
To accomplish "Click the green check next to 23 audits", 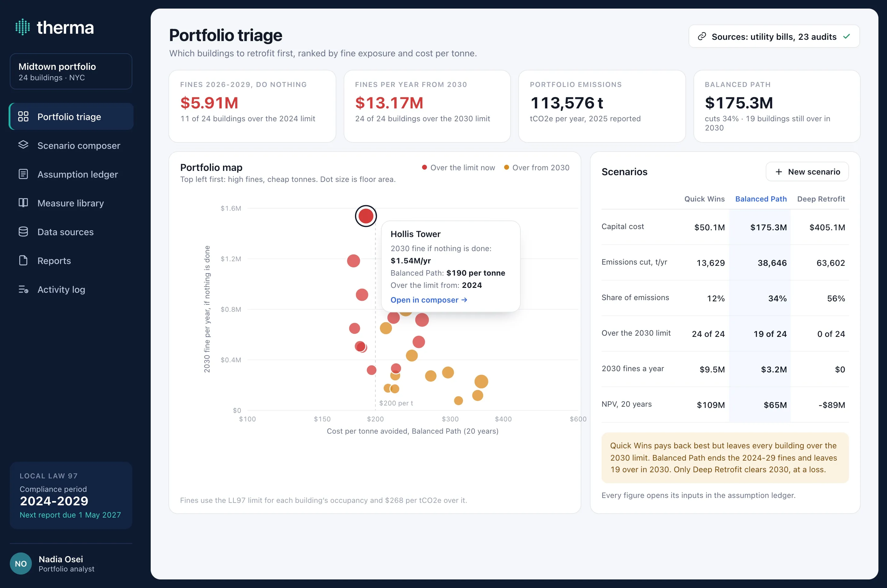I will coord(847,36).
